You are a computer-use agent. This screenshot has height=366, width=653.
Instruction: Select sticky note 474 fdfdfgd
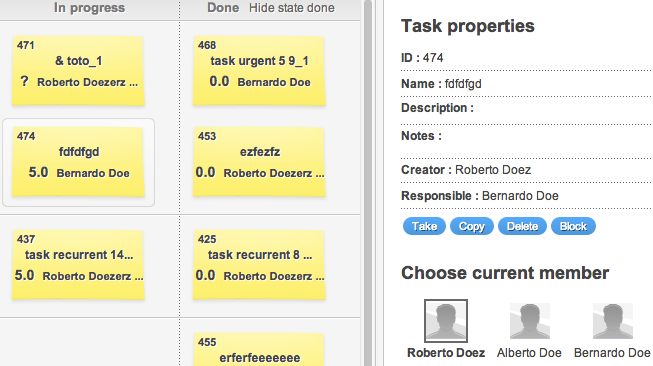tap(78, 162)
